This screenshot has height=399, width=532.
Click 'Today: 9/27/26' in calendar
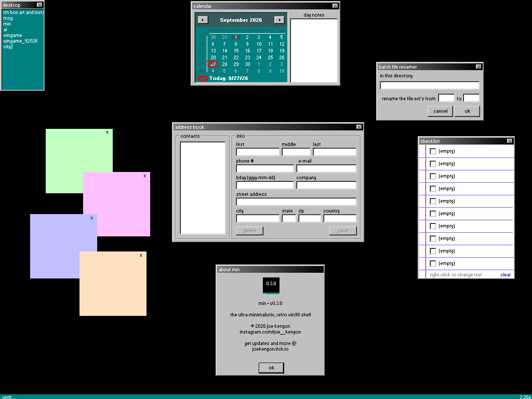[229, 78]
